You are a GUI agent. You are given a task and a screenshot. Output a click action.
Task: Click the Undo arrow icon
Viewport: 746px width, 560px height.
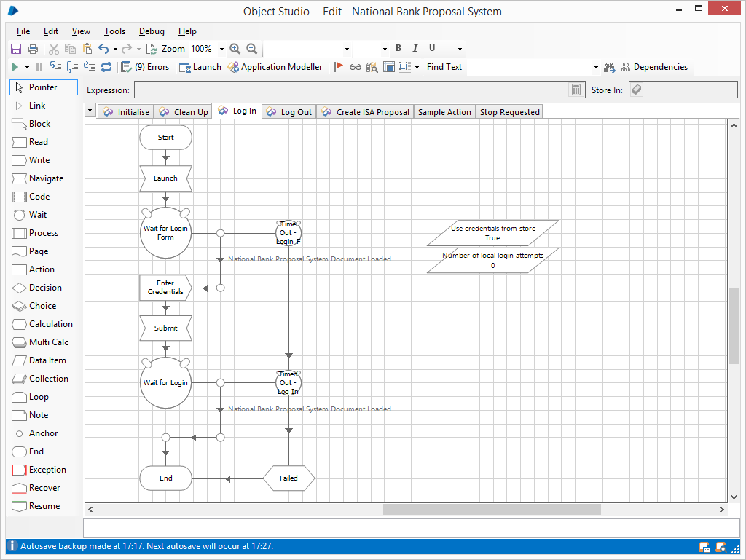[x=103, y=49]
